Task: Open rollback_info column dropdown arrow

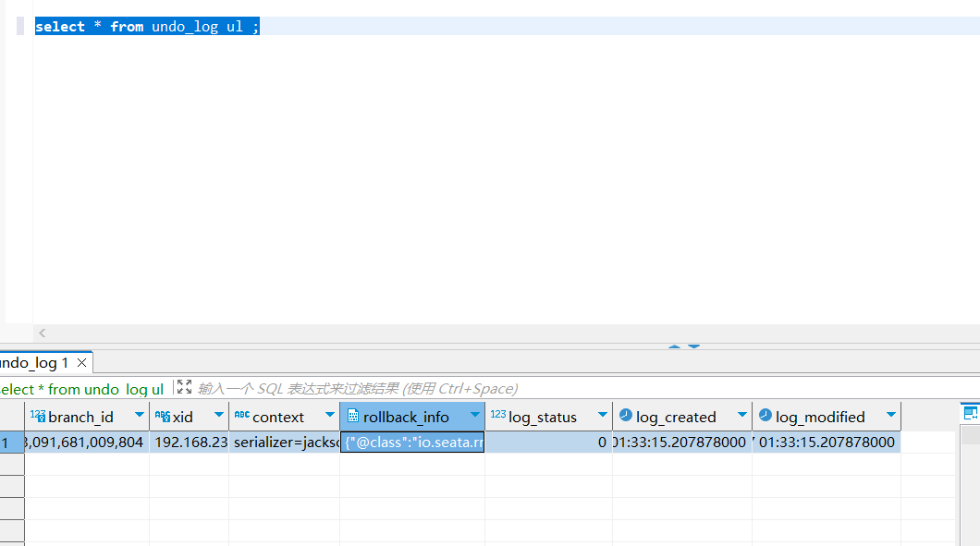Action: pyautogui.click(x=474, y=416)
